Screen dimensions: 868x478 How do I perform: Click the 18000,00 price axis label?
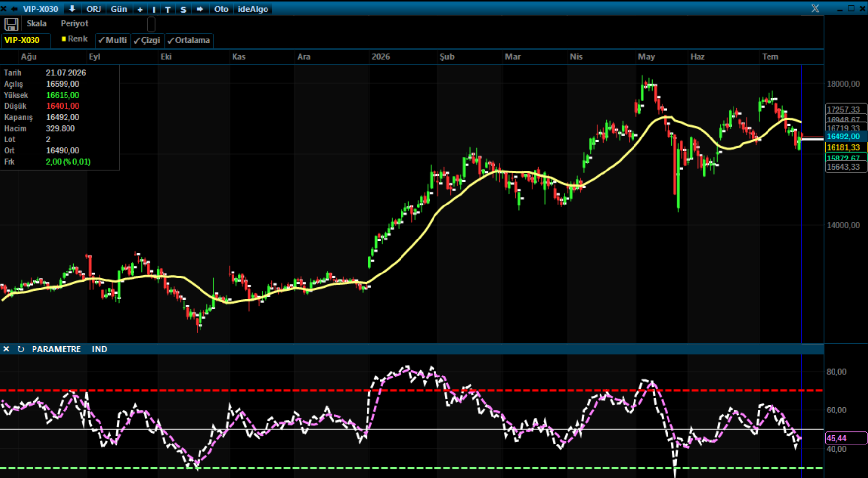click(843, 84)
